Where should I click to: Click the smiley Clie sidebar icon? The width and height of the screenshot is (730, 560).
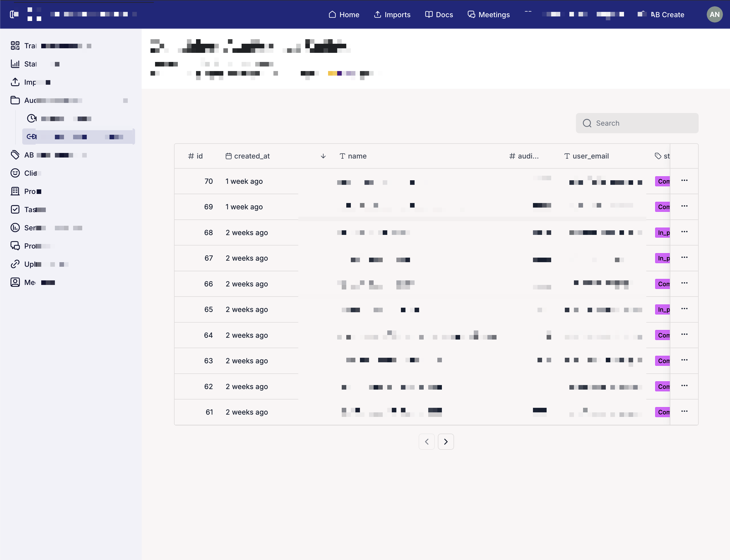click(15, 173)
